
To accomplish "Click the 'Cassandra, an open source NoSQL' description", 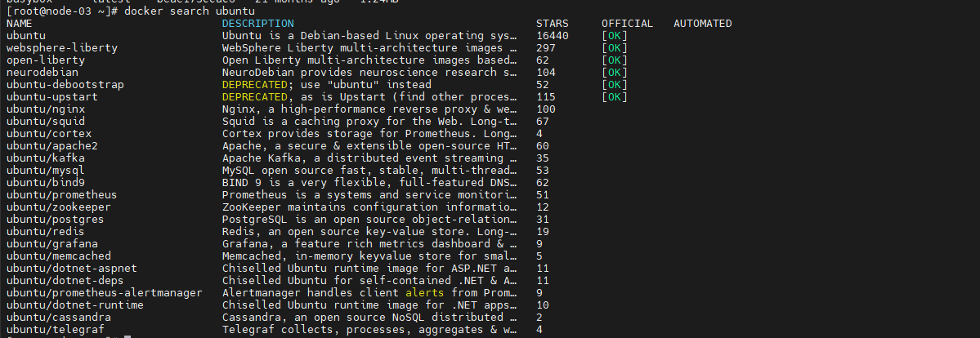I will click(x=369, y=318).
